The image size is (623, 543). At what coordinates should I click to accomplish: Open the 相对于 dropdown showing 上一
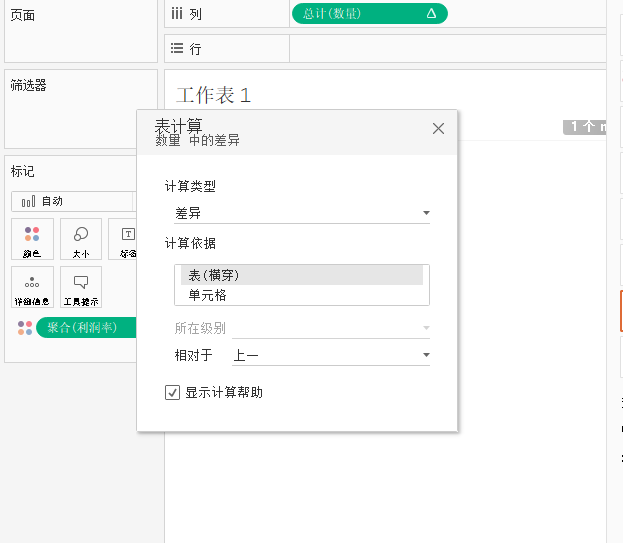[331, 355]
